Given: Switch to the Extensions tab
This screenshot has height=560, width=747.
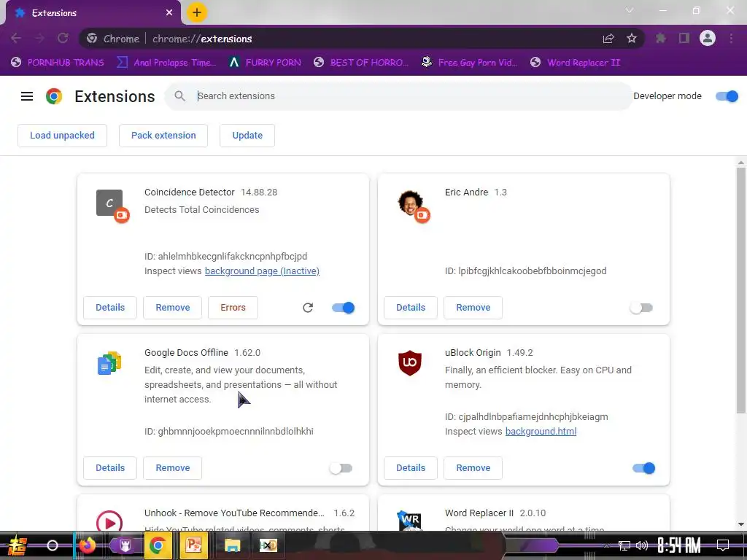Looking at the screenshot, I should click(93, 13).
